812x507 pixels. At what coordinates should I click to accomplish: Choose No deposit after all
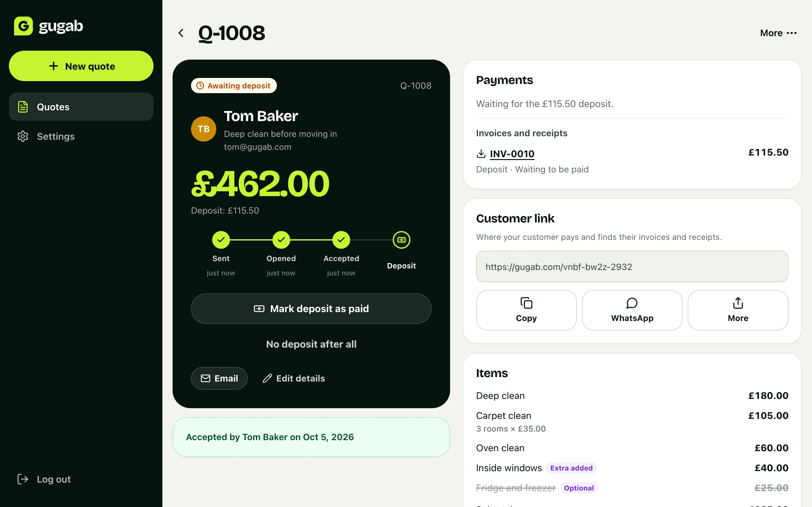(311, 344)
